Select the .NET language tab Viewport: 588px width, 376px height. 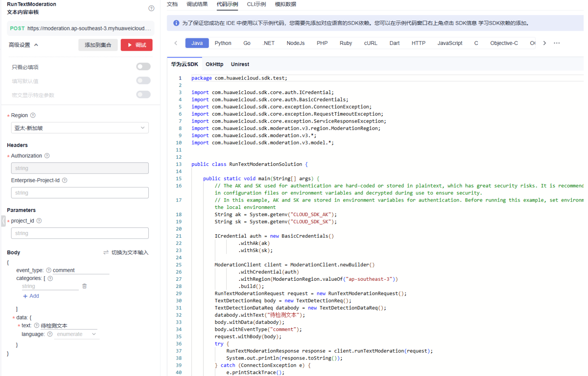pos(269,43)
